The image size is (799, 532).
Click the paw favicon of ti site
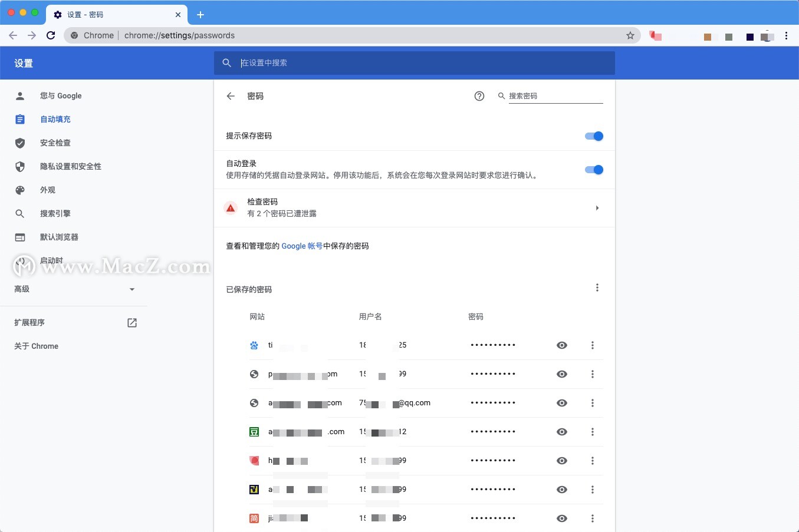pos(254,345)
